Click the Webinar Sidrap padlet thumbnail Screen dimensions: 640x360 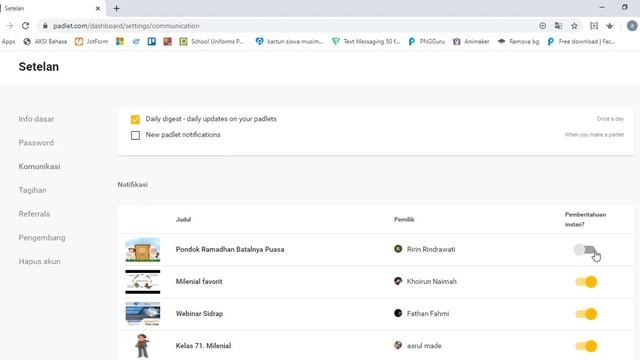click(x=142, y=314)
